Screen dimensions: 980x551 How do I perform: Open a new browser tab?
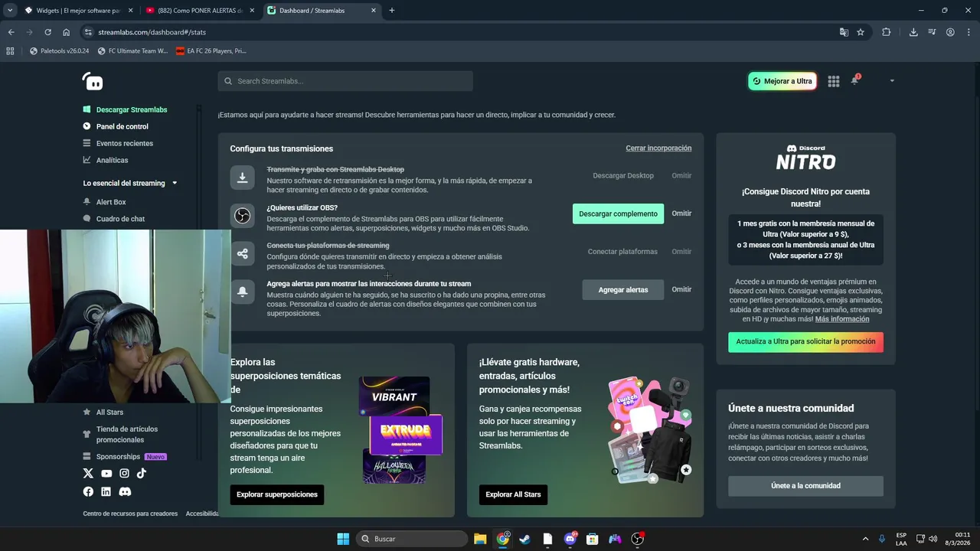click(x=391, y=11)
